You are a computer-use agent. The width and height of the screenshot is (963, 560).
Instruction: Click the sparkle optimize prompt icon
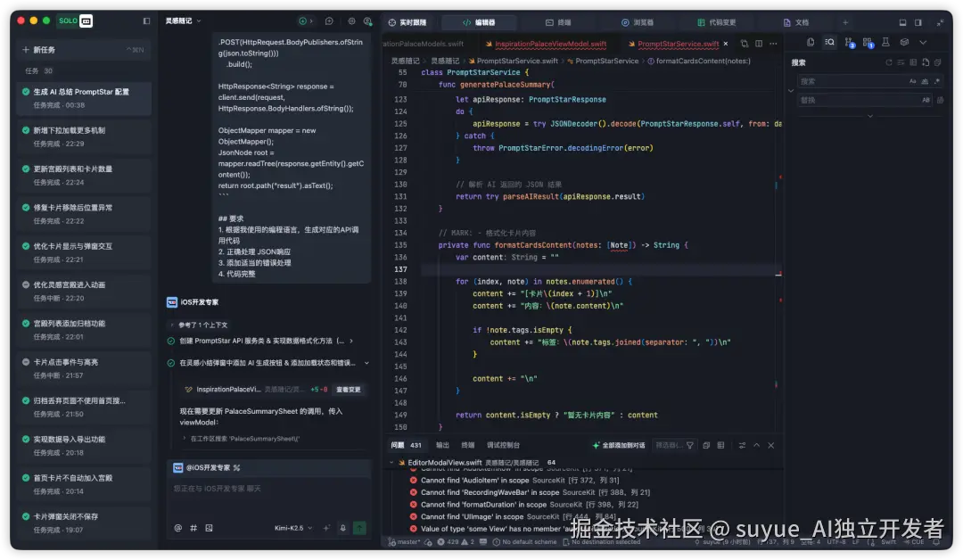coord(326,528)
